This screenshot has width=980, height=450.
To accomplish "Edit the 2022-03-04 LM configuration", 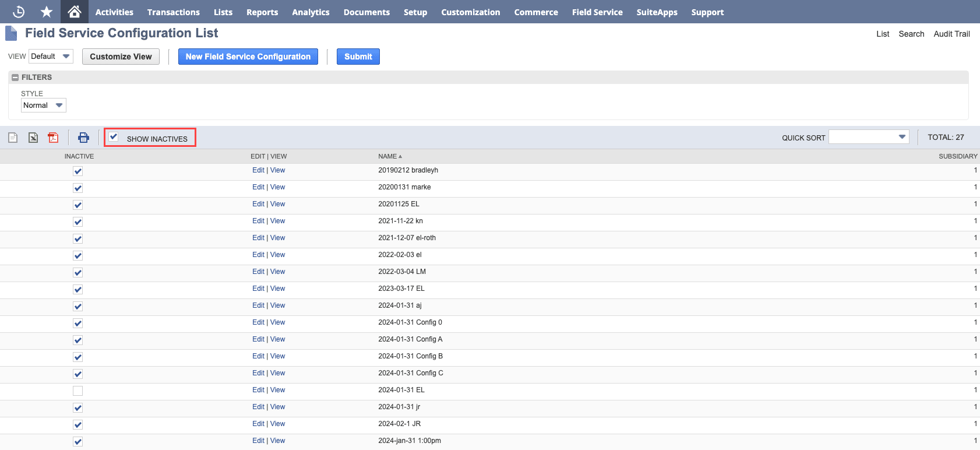I will [258, 272].
